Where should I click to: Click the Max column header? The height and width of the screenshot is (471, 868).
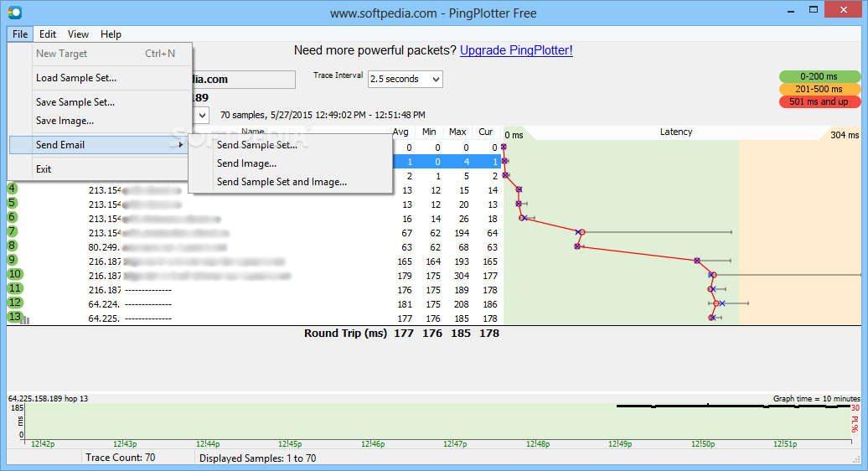pyautogui.click(x=457, y=132)
